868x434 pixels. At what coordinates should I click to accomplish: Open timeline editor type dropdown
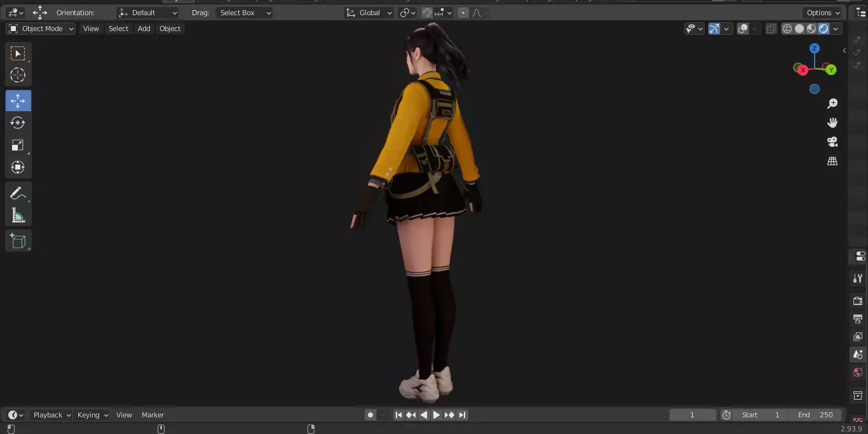click(16, 415)
